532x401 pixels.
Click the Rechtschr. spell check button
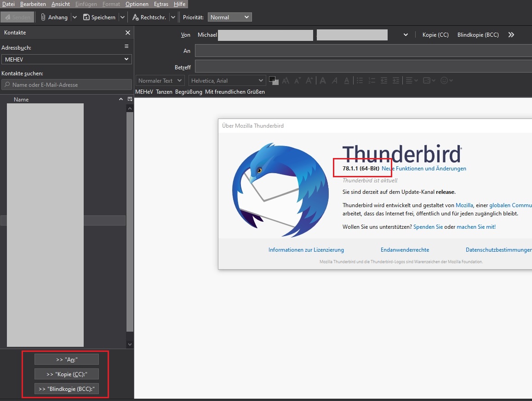149,17
